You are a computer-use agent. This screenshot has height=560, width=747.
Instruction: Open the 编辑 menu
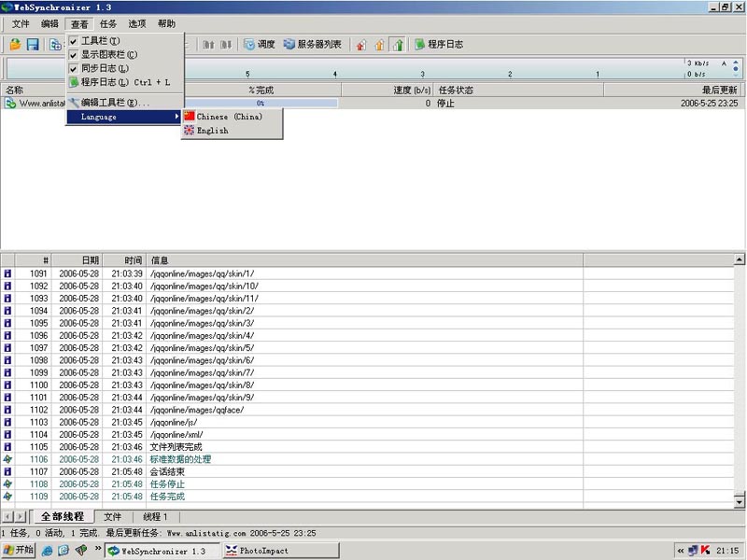[x=49, y=24]
